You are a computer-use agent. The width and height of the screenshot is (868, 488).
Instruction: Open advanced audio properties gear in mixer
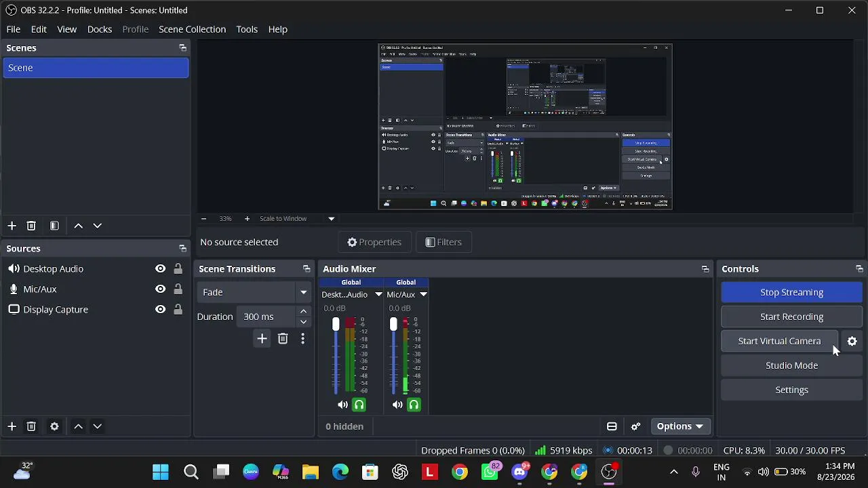coord(635,426)
